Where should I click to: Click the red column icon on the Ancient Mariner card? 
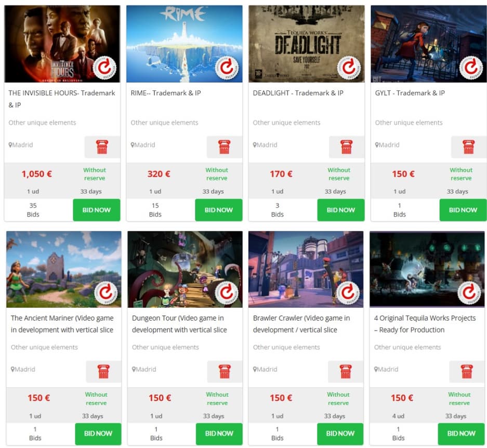[103, 371]
